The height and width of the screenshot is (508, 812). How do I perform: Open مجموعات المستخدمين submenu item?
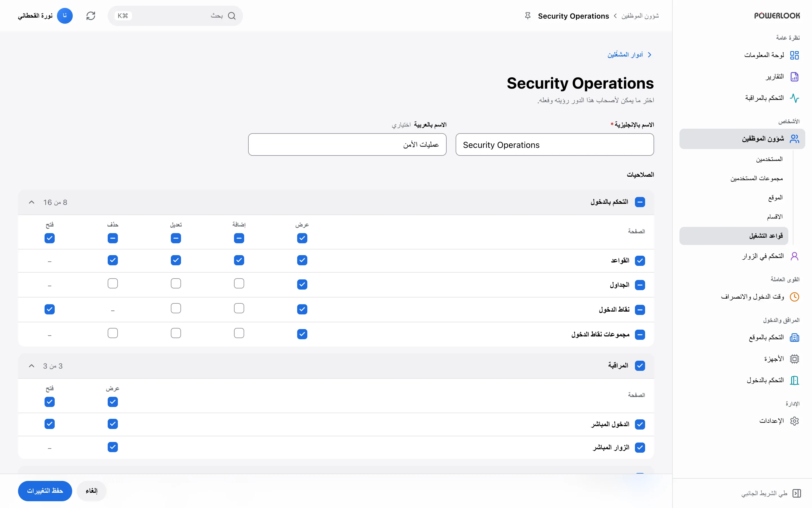point(756,178)
